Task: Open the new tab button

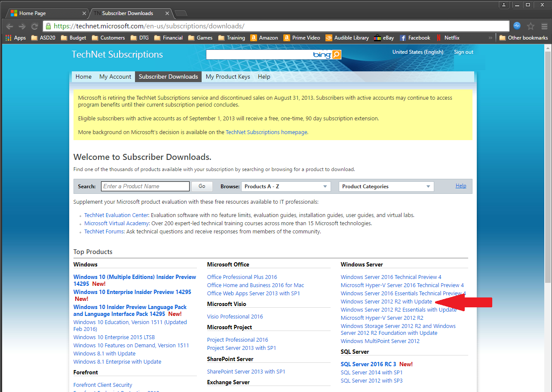Action: [x=181, y=13]
